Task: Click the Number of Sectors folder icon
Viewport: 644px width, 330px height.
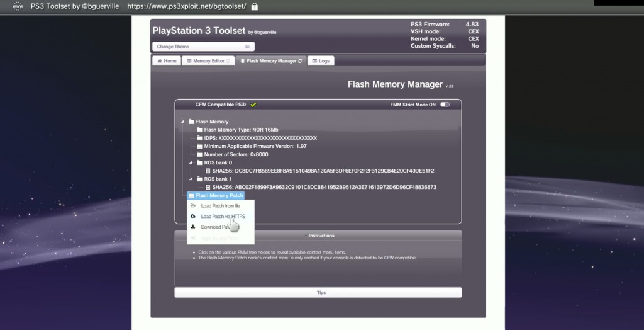Action: click(199, 155)
